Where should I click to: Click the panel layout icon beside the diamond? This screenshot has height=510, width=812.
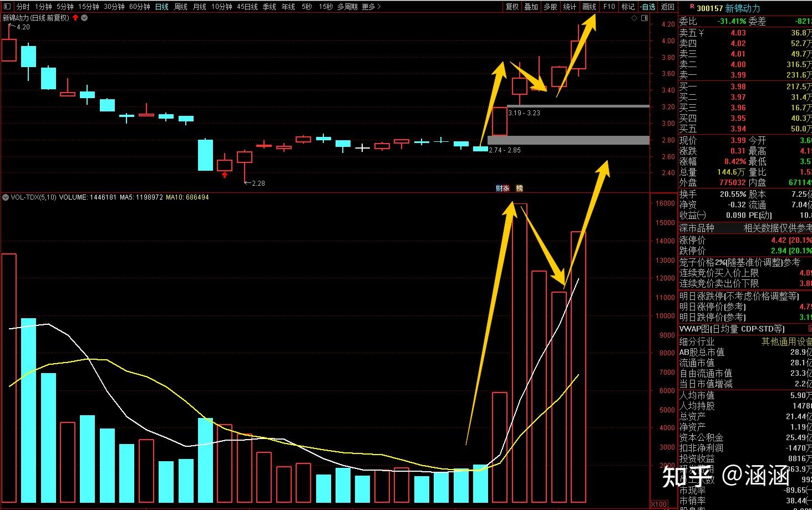644,18
